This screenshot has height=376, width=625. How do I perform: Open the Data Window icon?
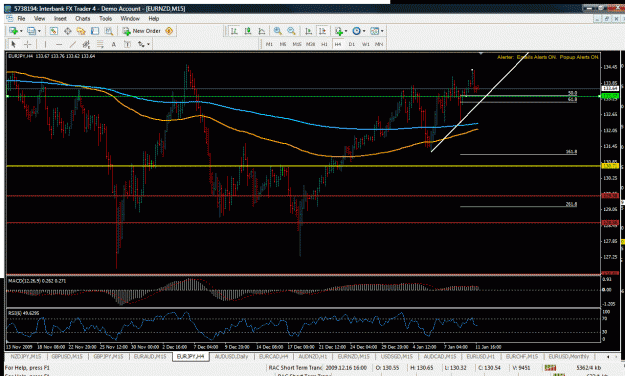click(68, 31)
